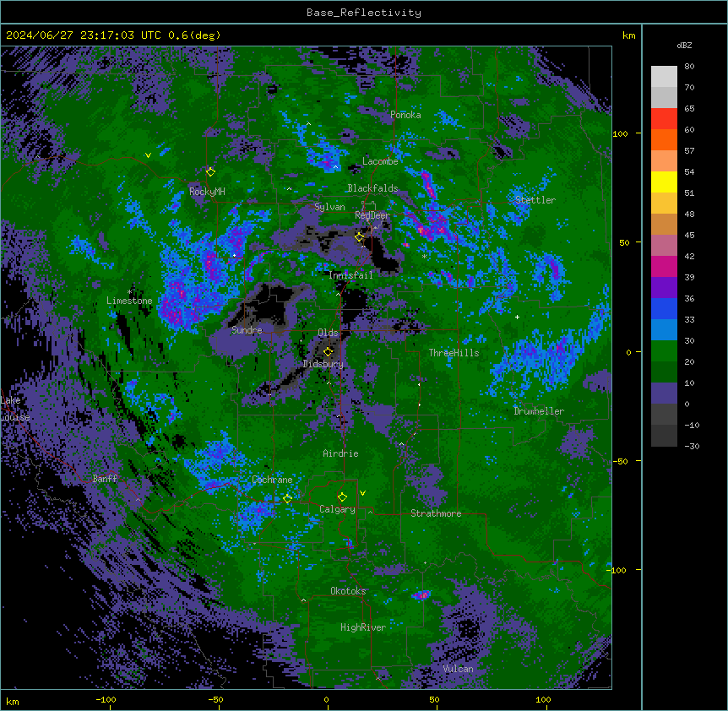The height and width of the screenshot is (711, 728).
Task: Click the asterisk marker east of RedDeer storms
Action: (x=424, y=256)
